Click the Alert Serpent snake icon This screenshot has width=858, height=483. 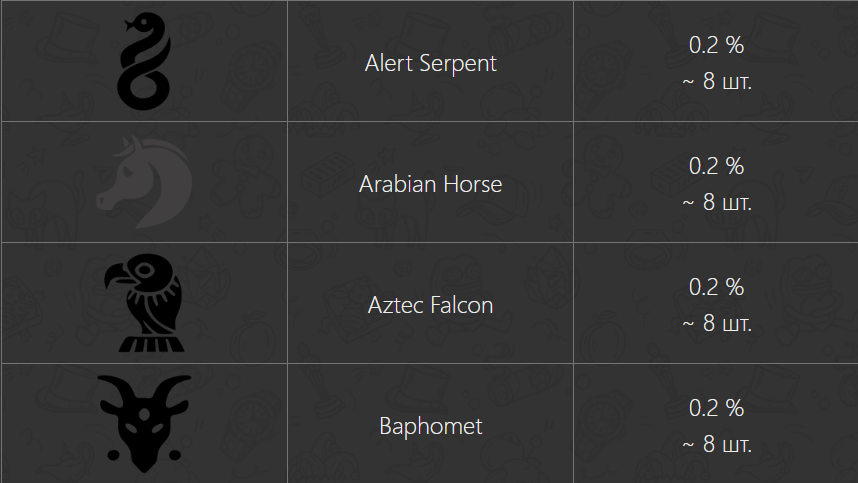(x=144, y=61)
